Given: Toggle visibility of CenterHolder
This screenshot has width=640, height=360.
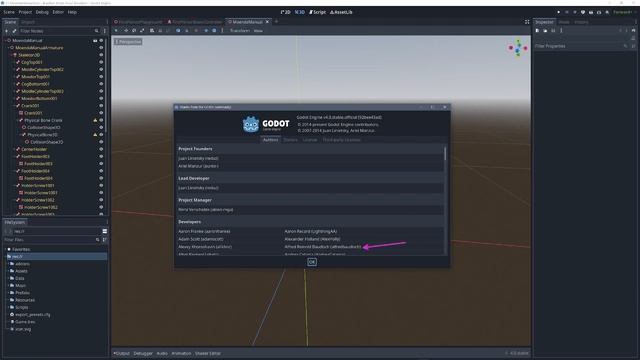Looking at the screenshot, I should coord(101,149).
